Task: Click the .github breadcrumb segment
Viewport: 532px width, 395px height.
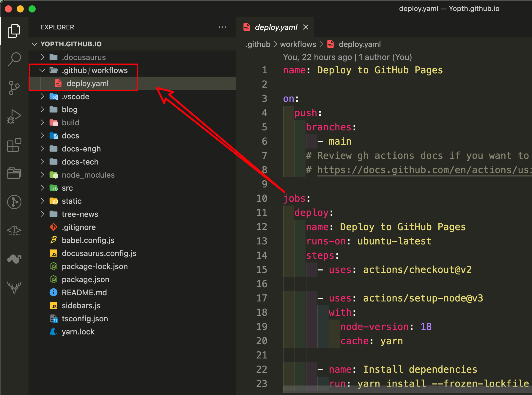Action: [258, 44]
